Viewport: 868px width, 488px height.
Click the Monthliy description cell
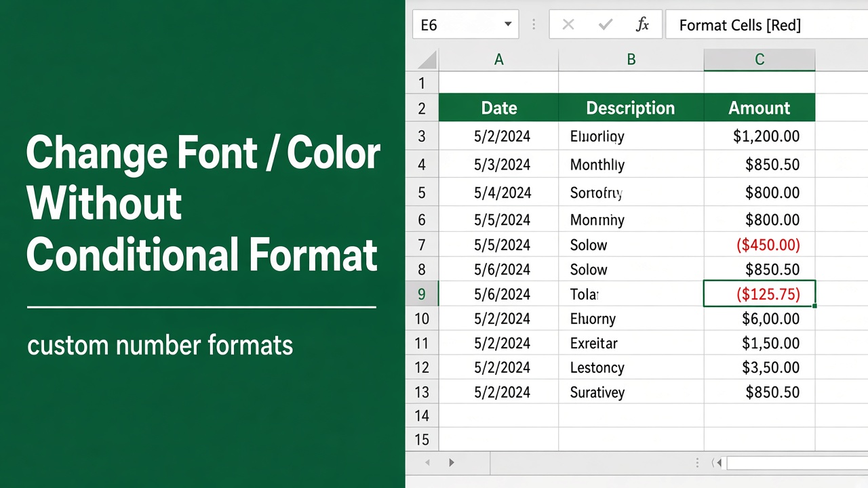pyautogui.click(x=631, y=165)
